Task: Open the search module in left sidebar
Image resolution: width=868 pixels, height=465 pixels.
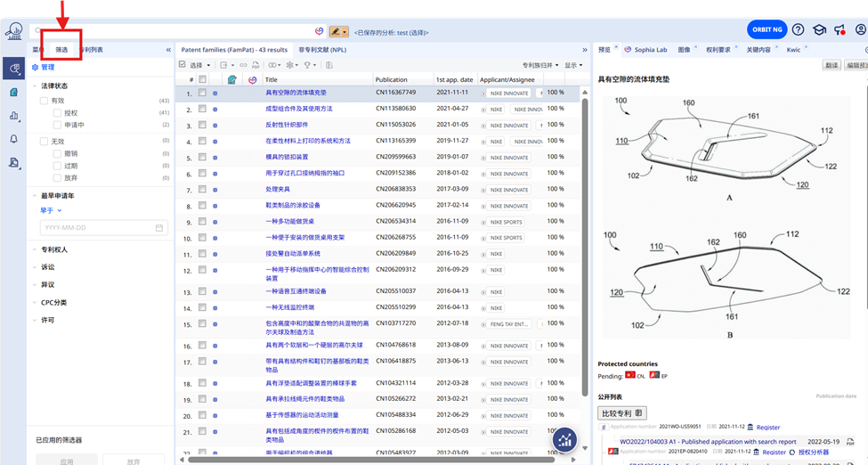Action: pyautogui.click(x=14, y=69)
